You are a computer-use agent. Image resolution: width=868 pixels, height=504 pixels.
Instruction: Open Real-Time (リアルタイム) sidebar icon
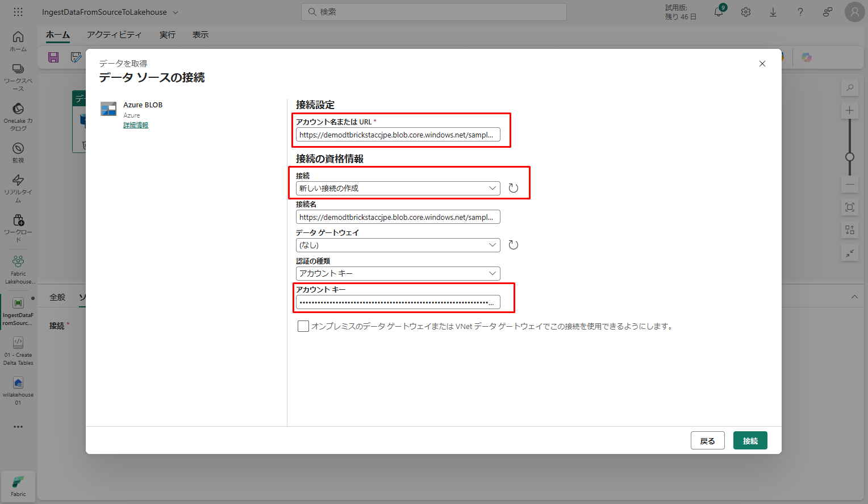tap(18, 189)
